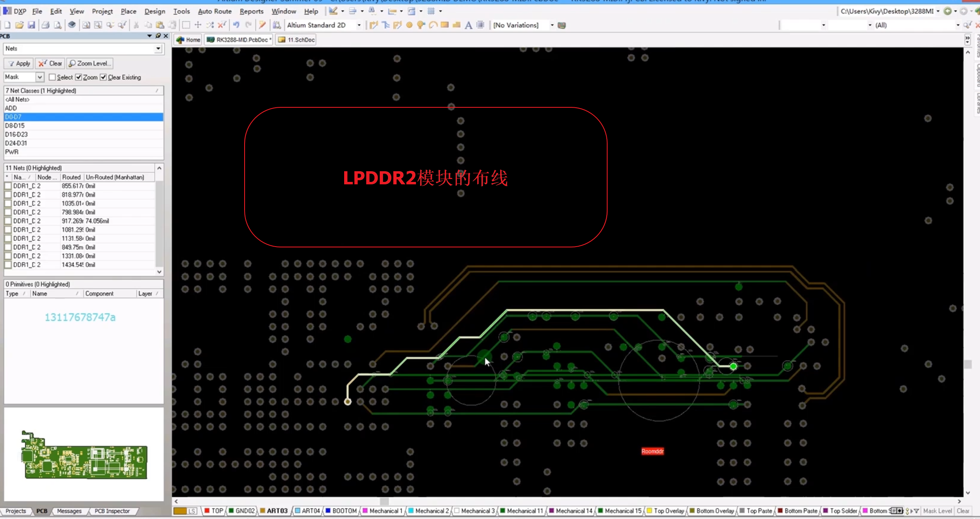Open a file with folder icon
The image size is (980, 519).
point(19,25)
